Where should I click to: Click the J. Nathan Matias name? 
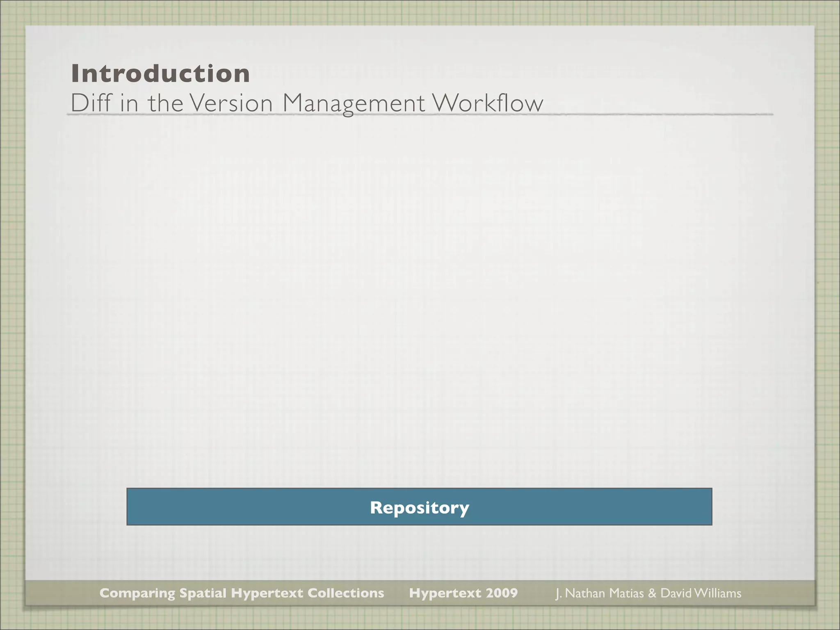[599, 593]
